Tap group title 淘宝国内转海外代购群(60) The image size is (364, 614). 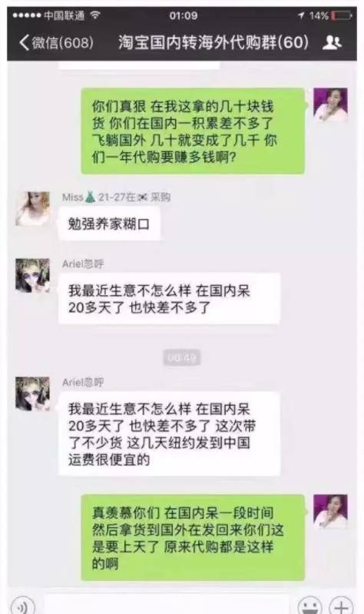[x=213, y=42]
